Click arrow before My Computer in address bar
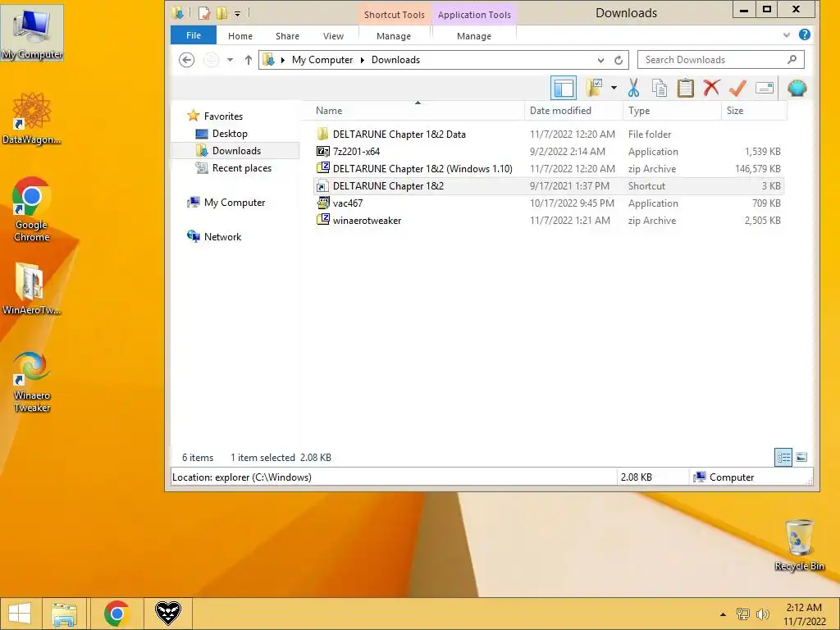The height and width of the screenshot is (630, 840). click(283, 60)
